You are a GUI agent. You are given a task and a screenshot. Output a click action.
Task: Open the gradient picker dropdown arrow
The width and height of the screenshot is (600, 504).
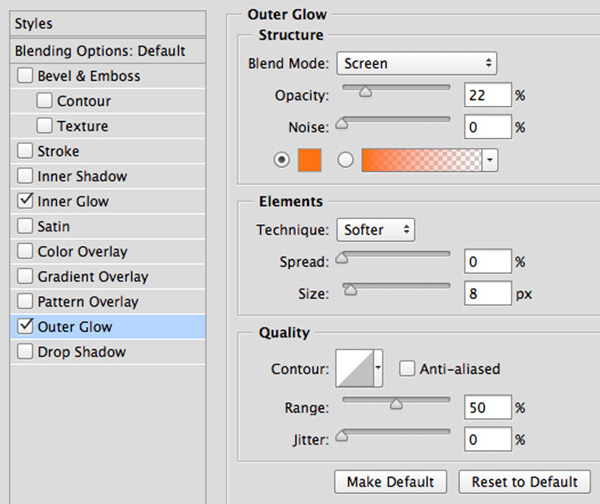pyautogui.click(x=490, y=160)
